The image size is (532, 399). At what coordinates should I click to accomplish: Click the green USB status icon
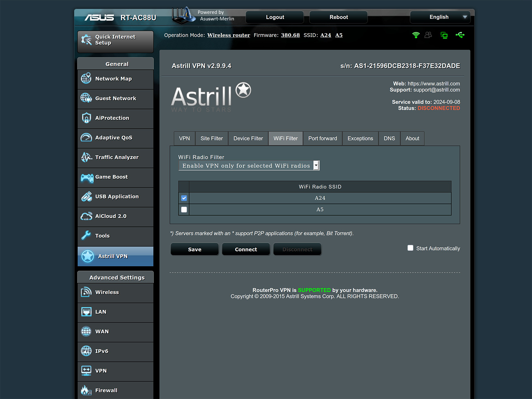pyautogui.click(x=460, y=35)
